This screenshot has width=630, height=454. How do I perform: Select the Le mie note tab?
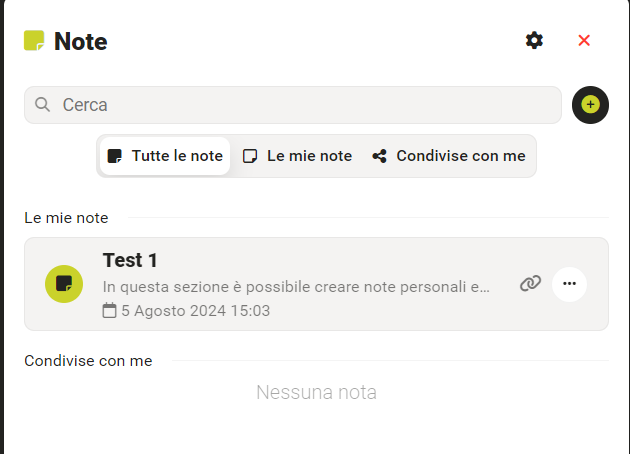(298, 156)
